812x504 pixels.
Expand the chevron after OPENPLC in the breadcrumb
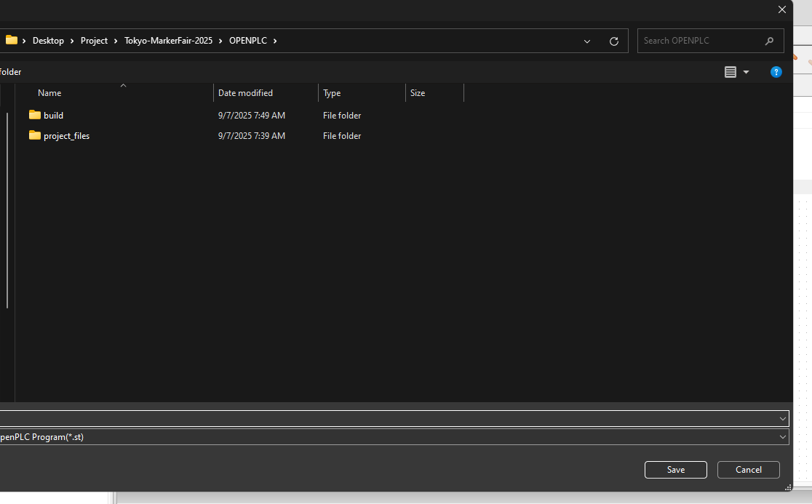click(275, 41)
